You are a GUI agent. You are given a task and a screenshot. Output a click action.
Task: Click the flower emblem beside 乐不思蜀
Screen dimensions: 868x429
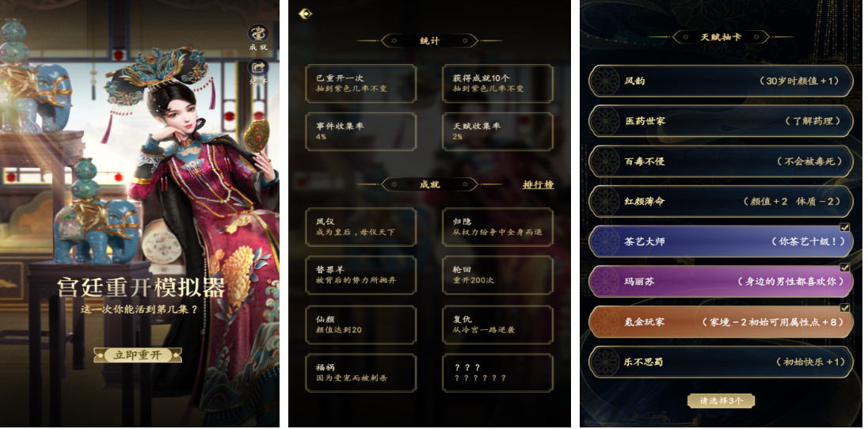click(x=604, y=362)
